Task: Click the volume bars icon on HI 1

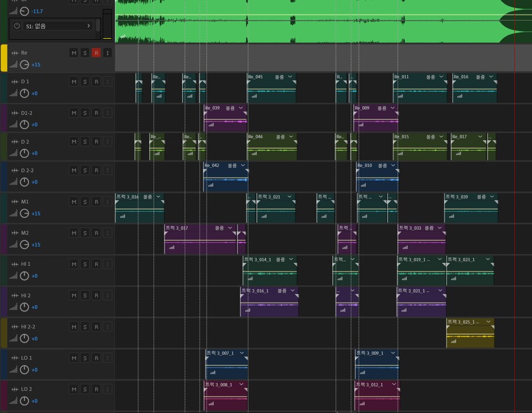Action: click(13, 276)
